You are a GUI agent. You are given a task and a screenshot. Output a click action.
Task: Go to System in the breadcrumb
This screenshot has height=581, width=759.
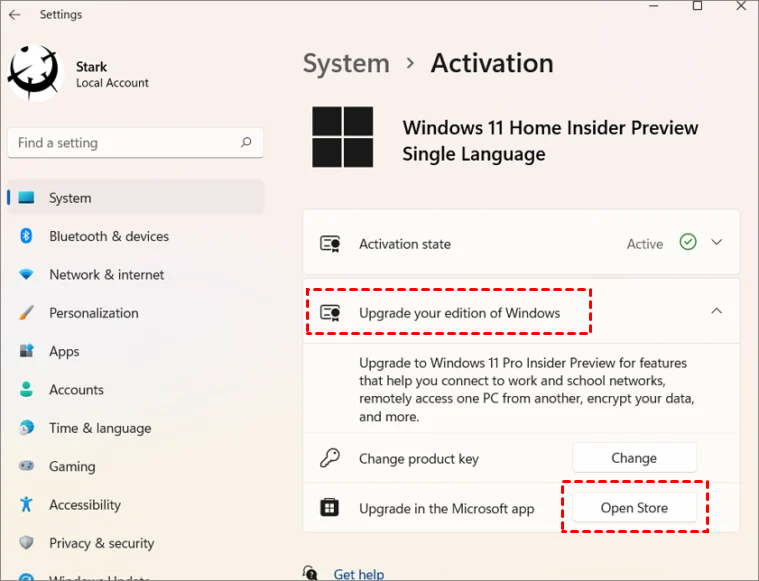tap(346, 63)
